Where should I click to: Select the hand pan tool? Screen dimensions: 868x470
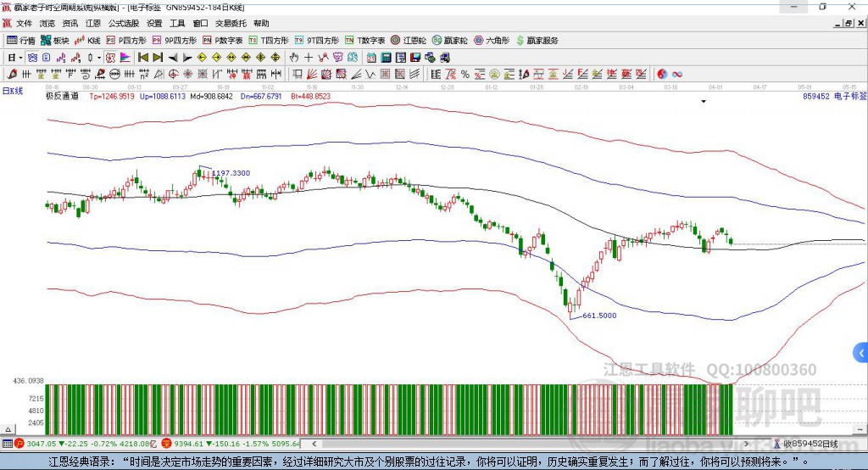pos(294,58)
